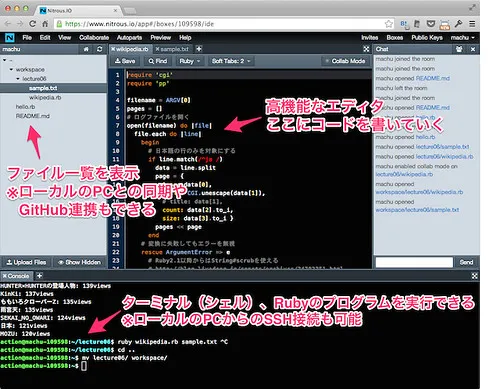Screen dimensions: 500x389
Task: Open the Ruby language dropdown
Action: pos(189,61)
